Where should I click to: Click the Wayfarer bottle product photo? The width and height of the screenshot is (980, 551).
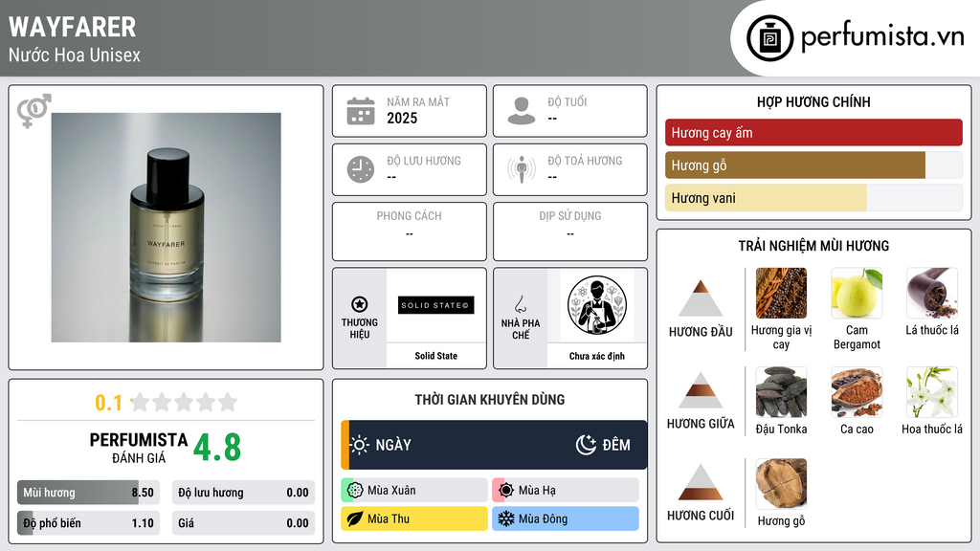(x=167, y=228)
